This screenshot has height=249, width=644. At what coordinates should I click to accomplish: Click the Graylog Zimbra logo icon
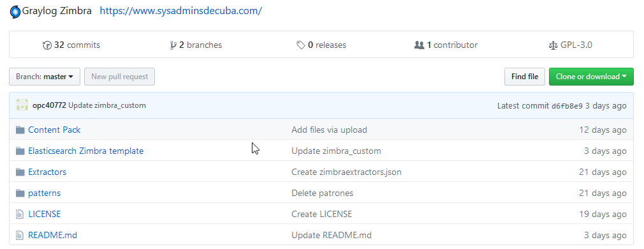tap(15, 11)
